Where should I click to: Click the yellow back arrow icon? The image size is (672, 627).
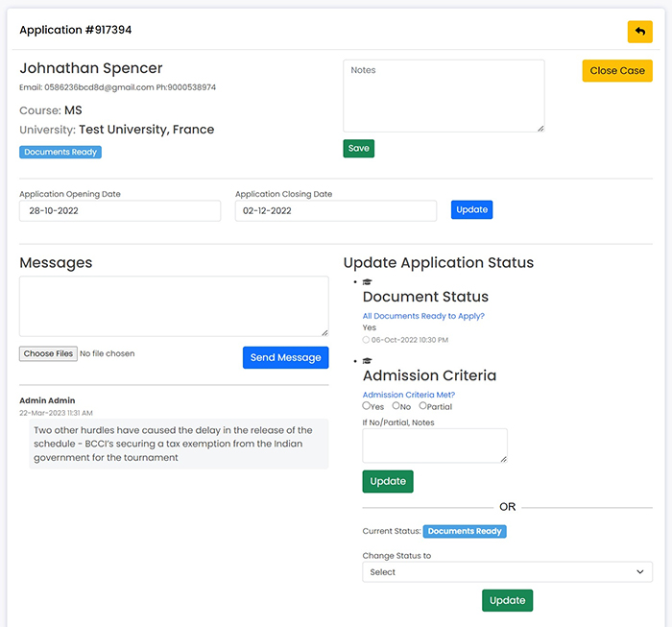(640, 32)
